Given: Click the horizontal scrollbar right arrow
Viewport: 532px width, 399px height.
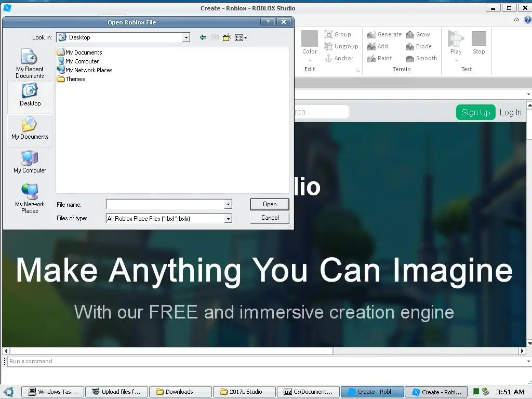Looking at the screenshot, I should (522, 351).
